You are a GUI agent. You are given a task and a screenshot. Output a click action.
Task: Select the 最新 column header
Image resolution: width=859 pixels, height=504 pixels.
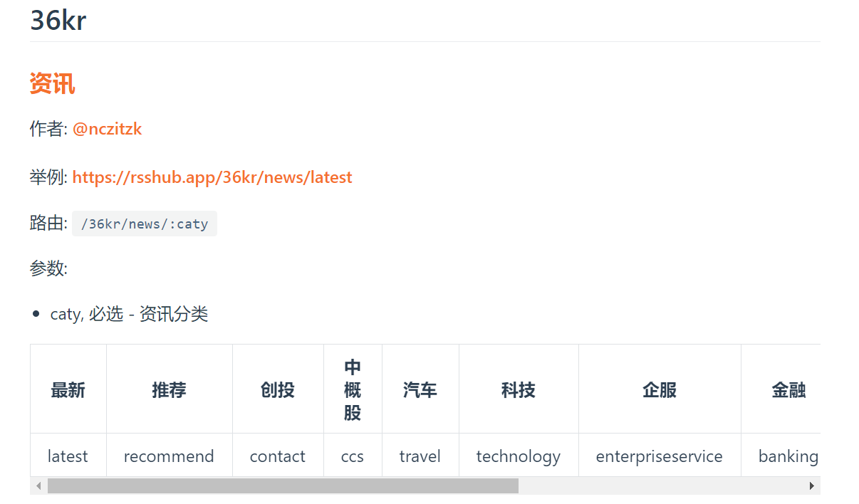tap(68, 390)
